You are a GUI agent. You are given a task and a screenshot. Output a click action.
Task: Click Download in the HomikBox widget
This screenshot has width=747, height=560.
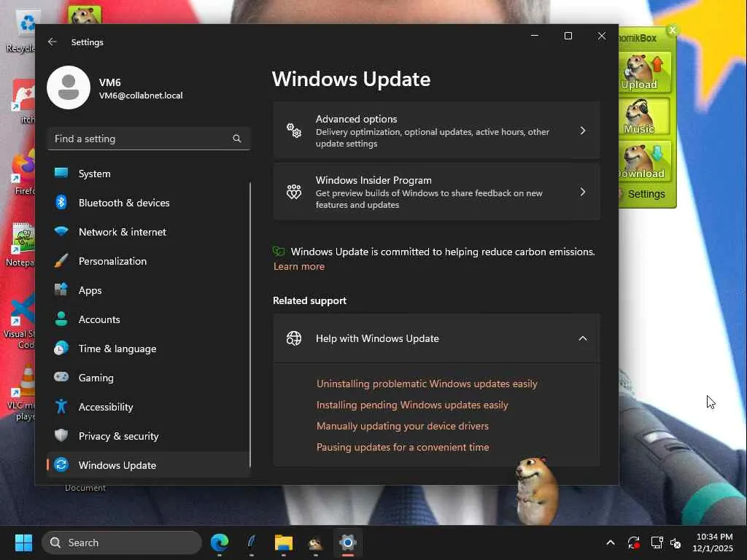[645, 162]
